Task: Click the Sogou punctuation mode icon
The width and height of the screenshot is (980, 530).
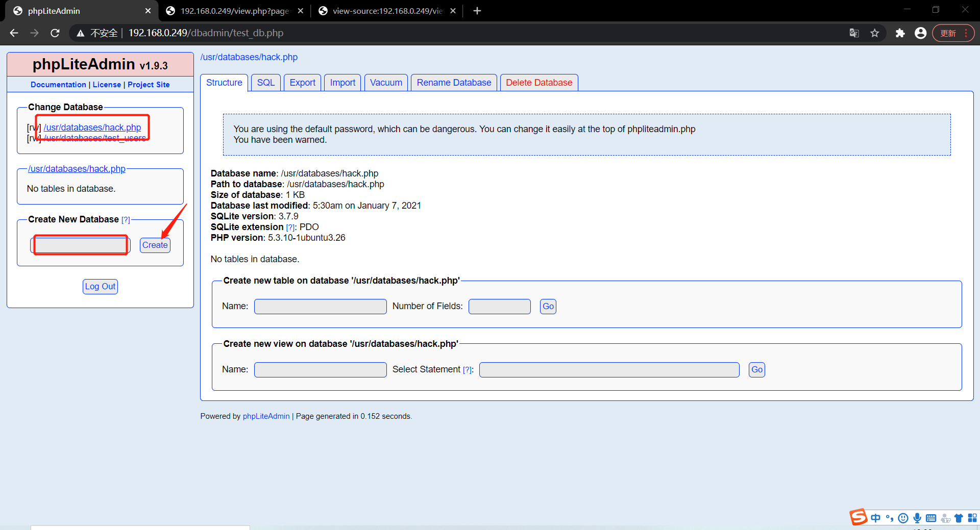Action: coord(890,518)
